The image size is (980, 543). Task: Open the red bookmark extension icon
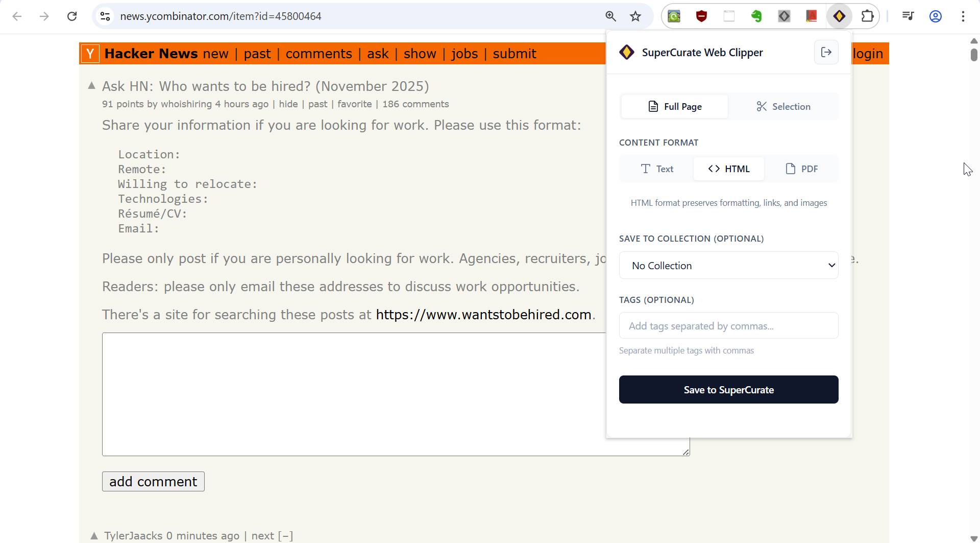pos(812,16)
